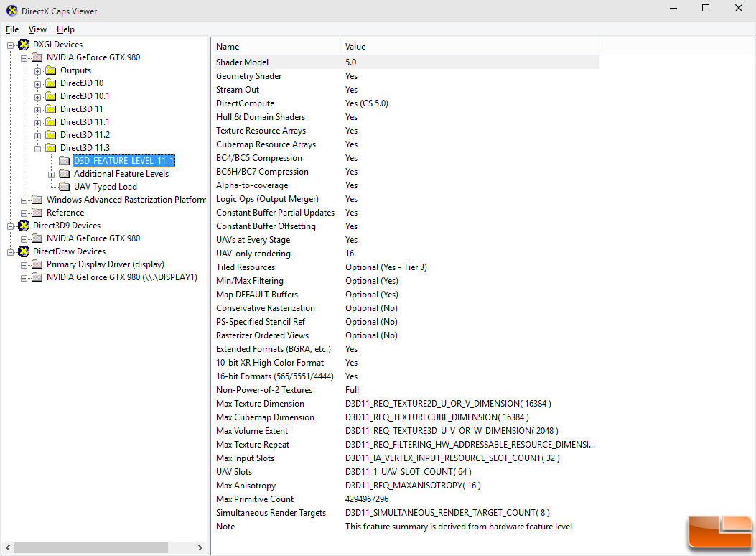Sort by the Name column header

click(x=276, y=47)
